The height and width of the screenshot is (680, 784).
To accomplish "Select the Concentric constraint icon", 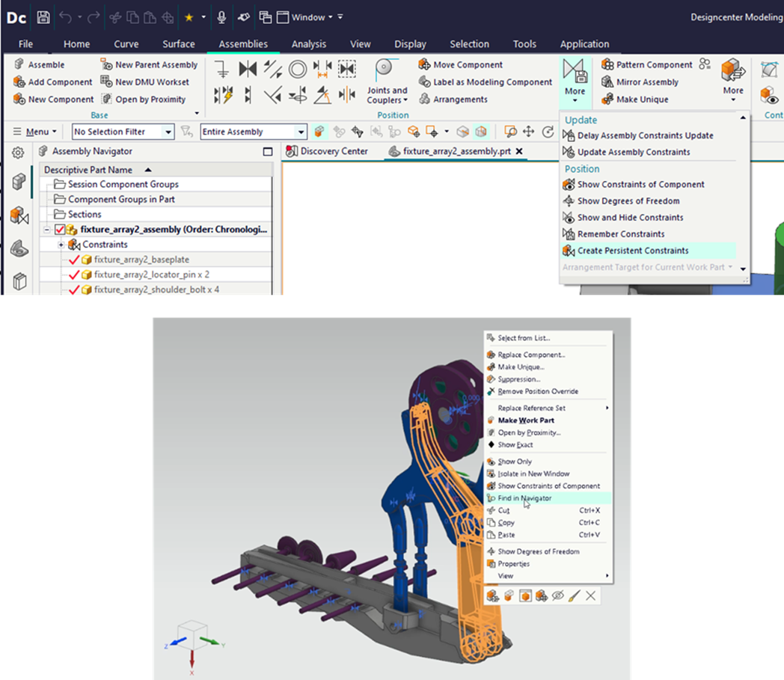I will pos(298,69).
